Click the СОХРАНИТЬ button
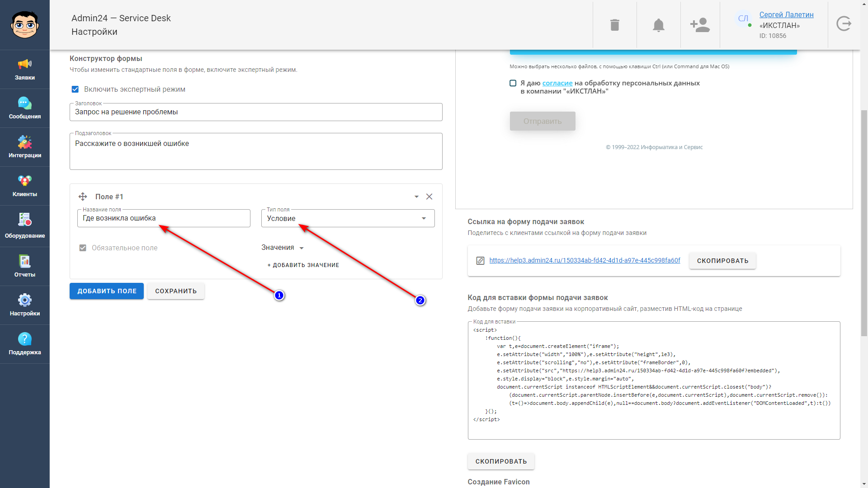 (x=176, y=291)
